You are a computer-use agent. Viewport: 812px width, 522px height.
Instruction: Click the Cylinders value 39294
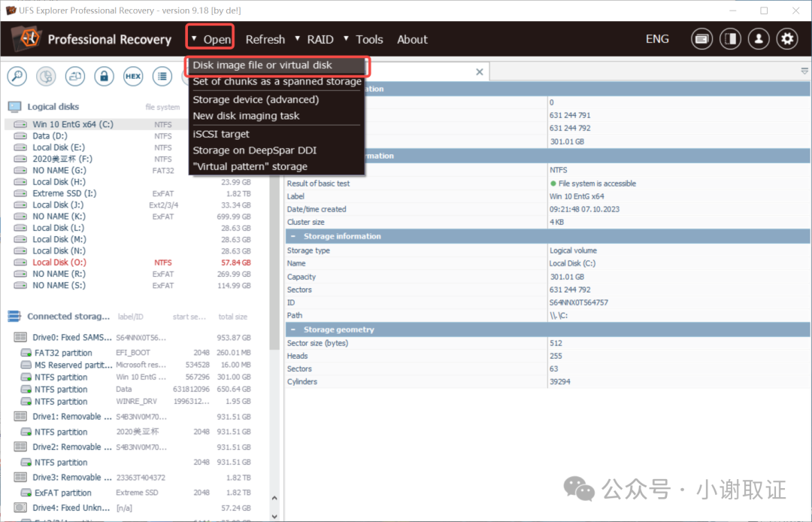pos(560,381)
